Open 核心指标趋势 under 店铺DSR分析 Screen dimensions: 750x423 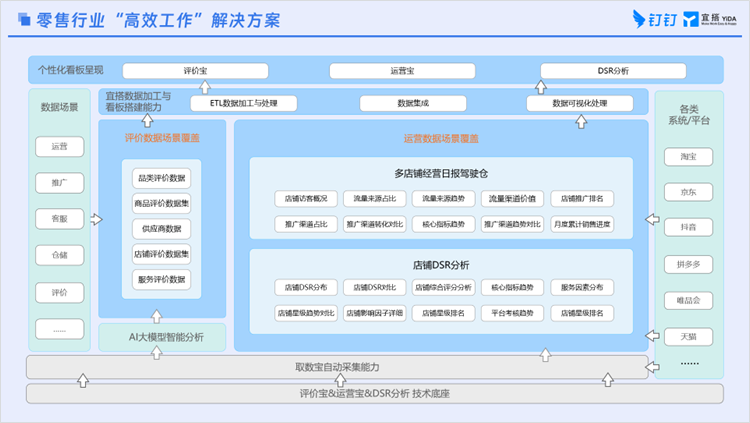512,288
